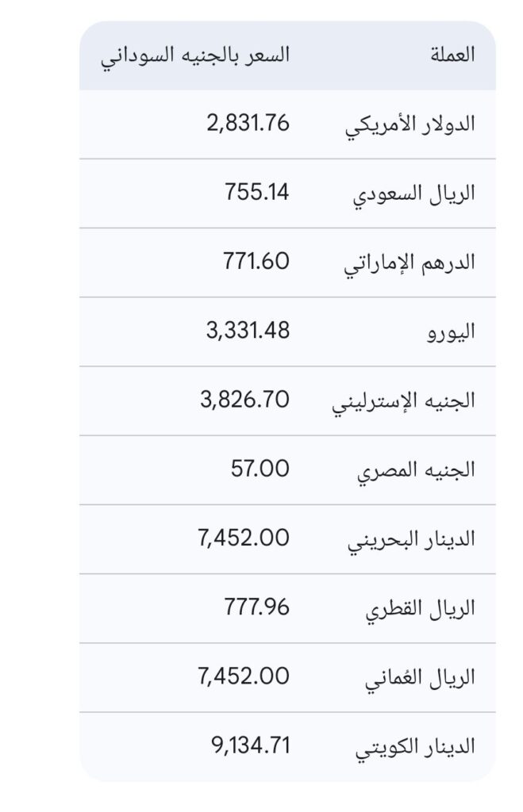Select the اليورو currency cell
523x812 pixels.
[x=450, y=331]
